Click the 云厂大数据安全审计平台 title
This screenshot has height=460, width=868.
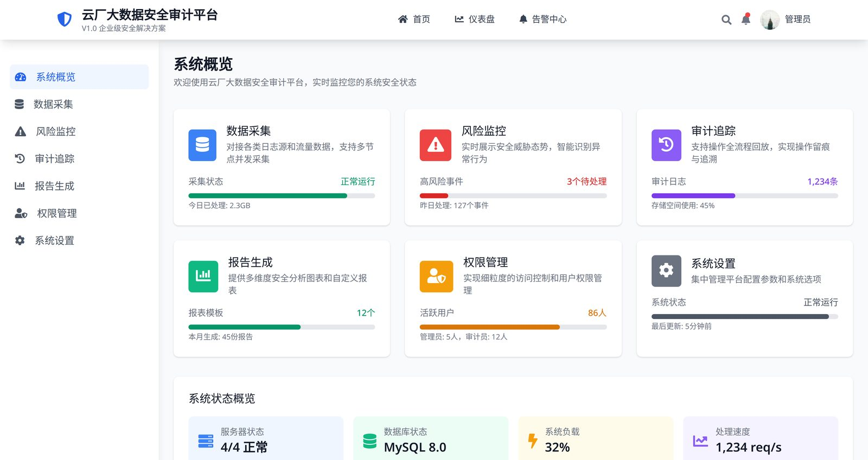click(x=150, y=15)
